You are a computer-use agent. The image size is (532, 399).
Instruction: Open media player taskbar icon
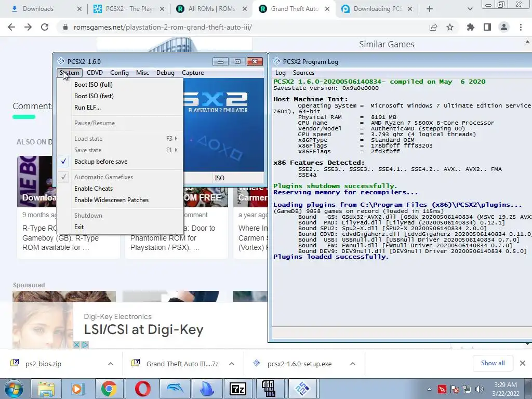coord(77,389)
